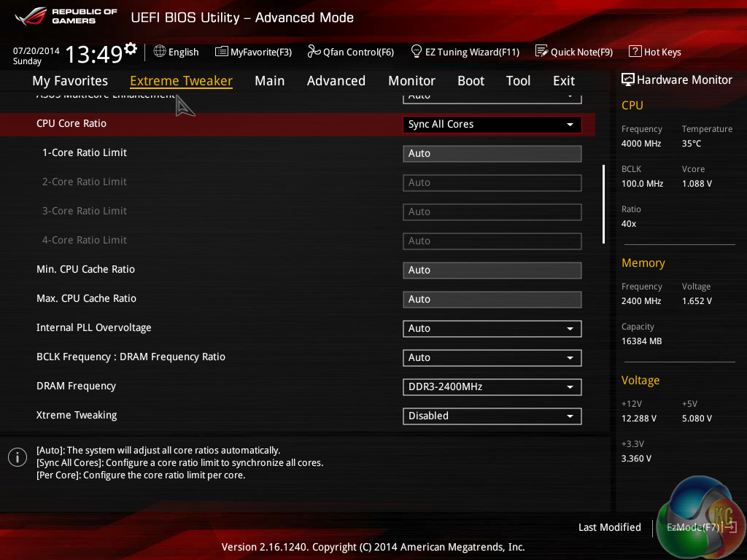Click the 1-Core Ratio Limit input field

[492, 153]
